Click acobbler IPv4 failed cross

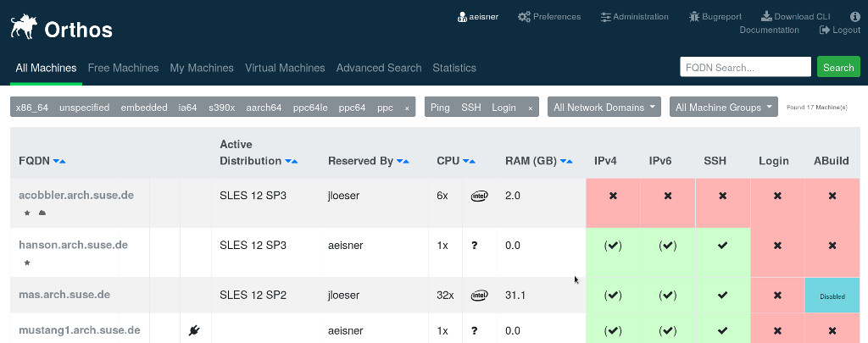point(613,196)
